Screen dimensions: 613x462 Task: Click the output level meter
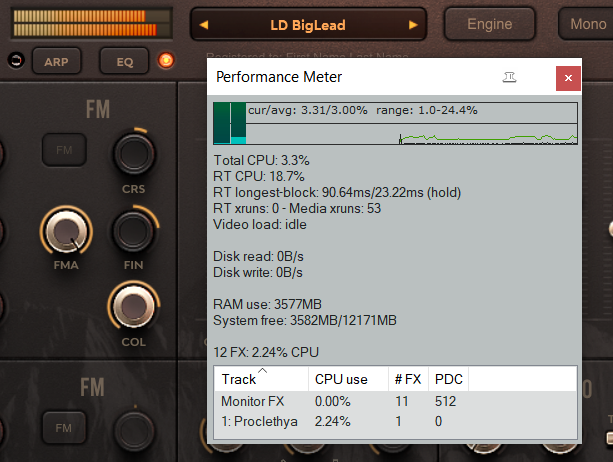tap(91, 23)
